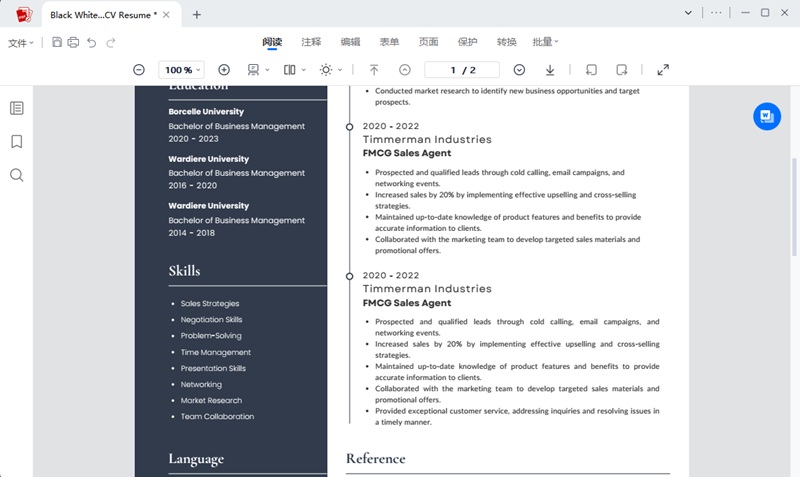Click the vertical scrollbar thumb
The width and height of the screenshot is (800, 477).
[794, 207]
